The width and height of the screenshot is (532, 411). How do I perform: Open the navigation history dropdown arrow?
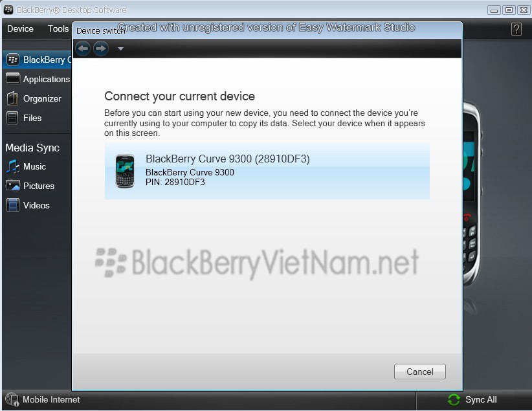click(120, 49)
